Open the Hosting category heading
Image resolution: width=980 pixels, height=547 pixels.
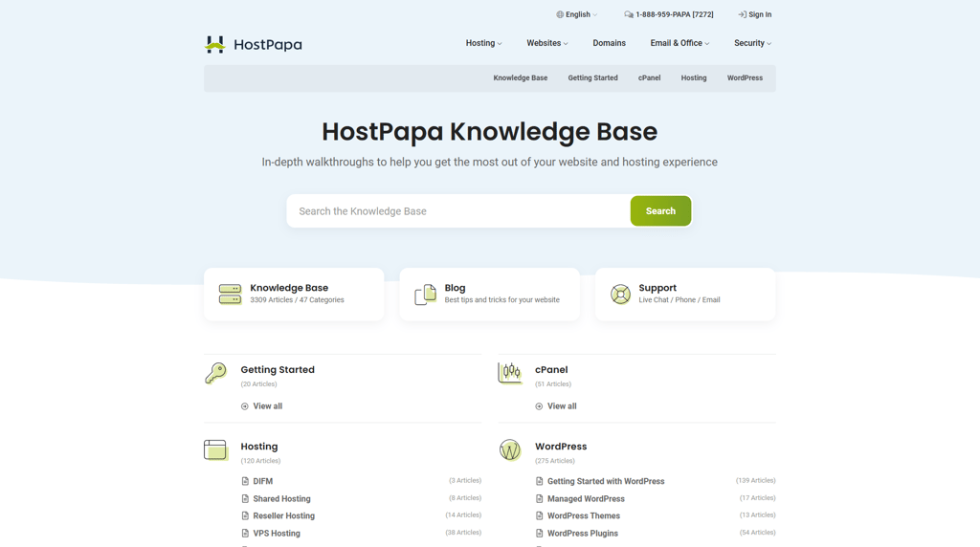point(258,447)
